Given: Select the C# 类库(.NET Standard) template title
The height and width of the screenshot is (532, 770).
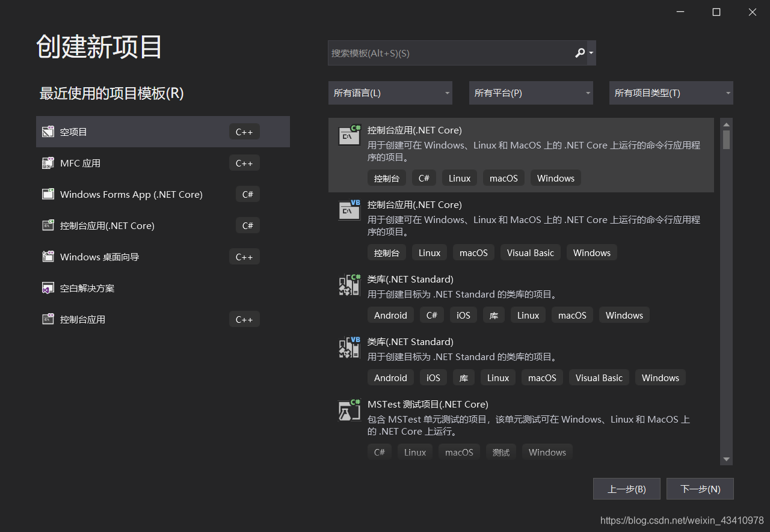Looking at the screenshot, I should click(410, 279).
